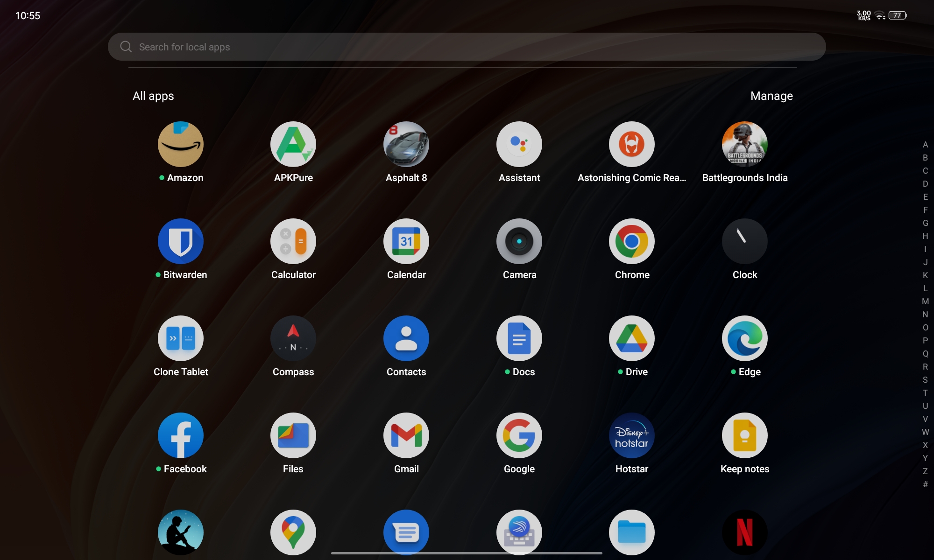The image size is (934, 560).
Task: Jump to letter P in alphabet index
Action: (x=925, y=341)
